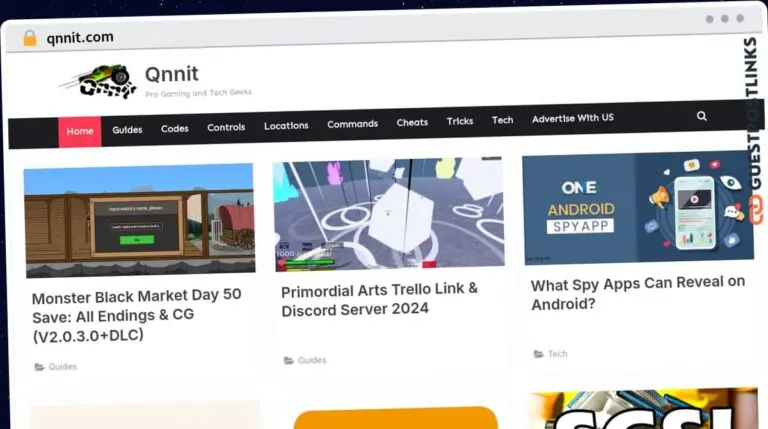The height and width of the screenshot is (429, 768).
Task: Click folder icon beside Tech category
Action: pos(538,354)
